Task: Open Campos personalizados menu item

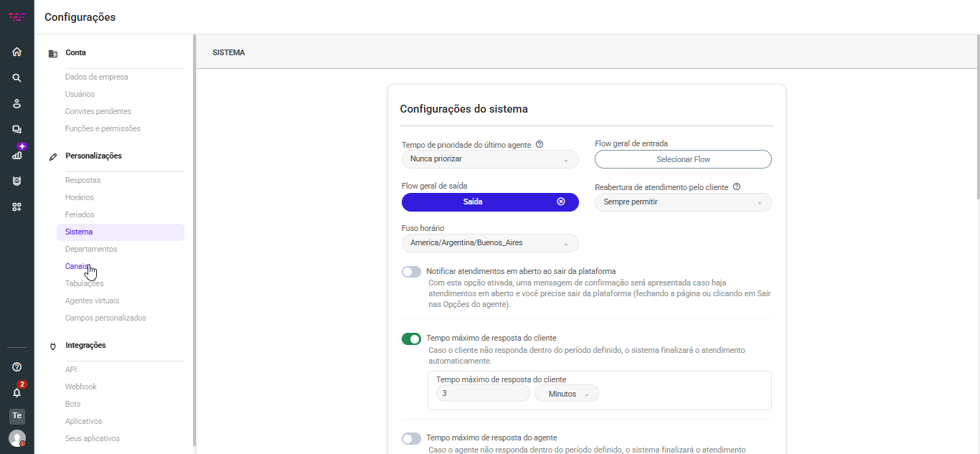Action: pos(105,318)
